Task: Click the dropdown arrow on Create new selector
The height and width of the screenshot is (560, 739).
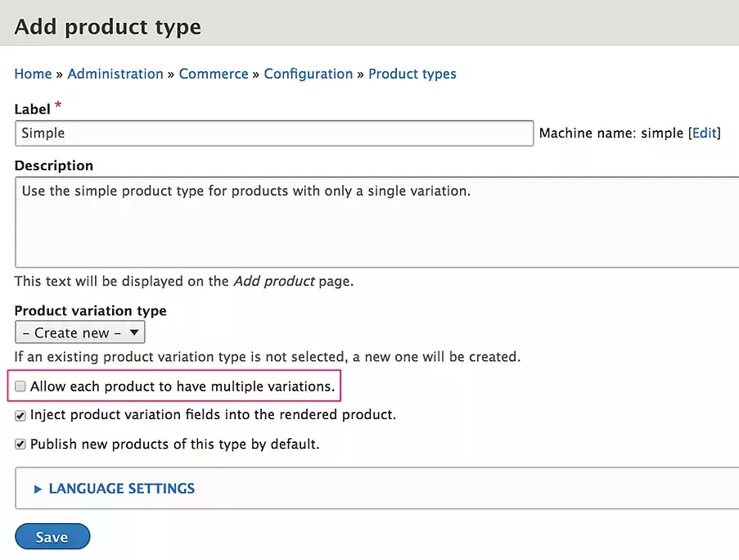Action: (x=135, y=332)
